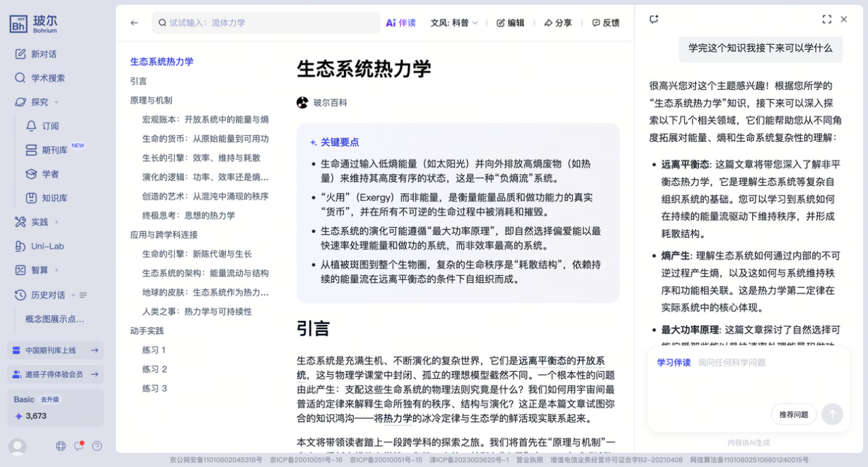Click the send arrow button in chat
This screenshot has height=467, width=868.
point(832,414)
